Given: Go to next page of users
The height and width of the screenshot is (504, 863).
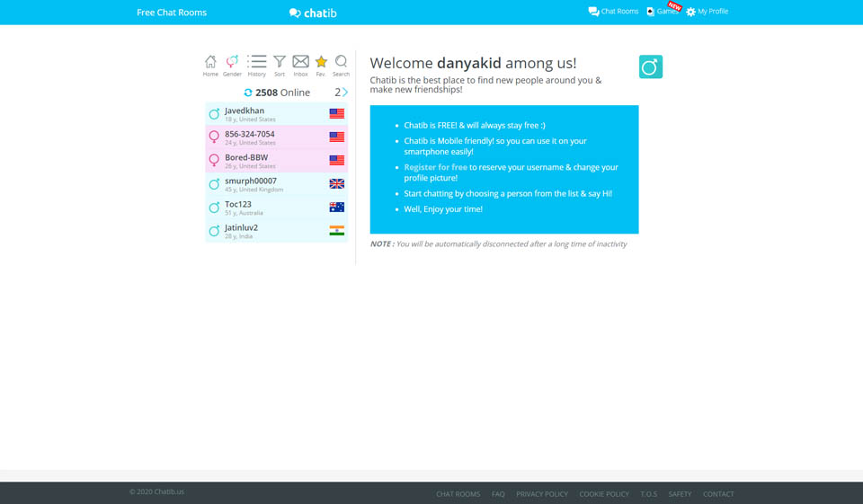Looking at the screenshot, I should coord(344,93).
